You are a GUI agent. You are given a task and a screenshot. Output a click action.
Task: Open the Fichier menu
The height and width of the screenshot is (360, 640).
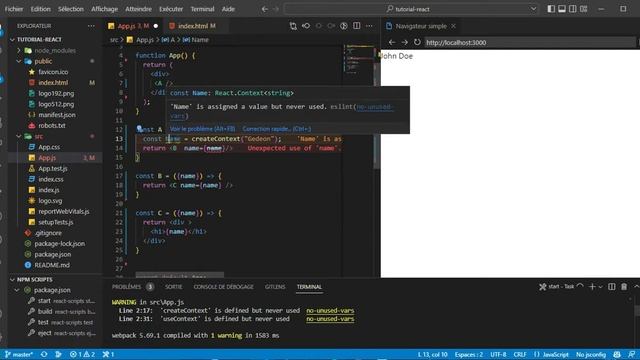14,9
